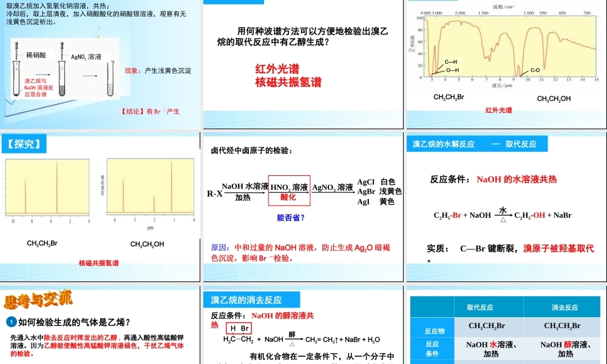607x364 pixels.
Task: Click the answer starting 先通入水中除去反应时挥发出的乙醇
Action: [x=97, y=345]
